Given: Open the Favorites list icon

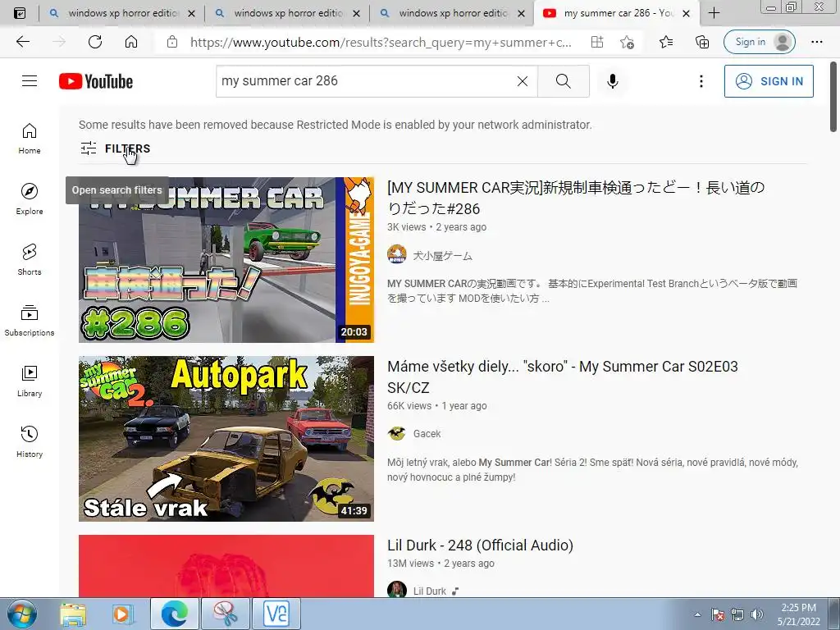Looking at the screenshot, I should point(666,42).
